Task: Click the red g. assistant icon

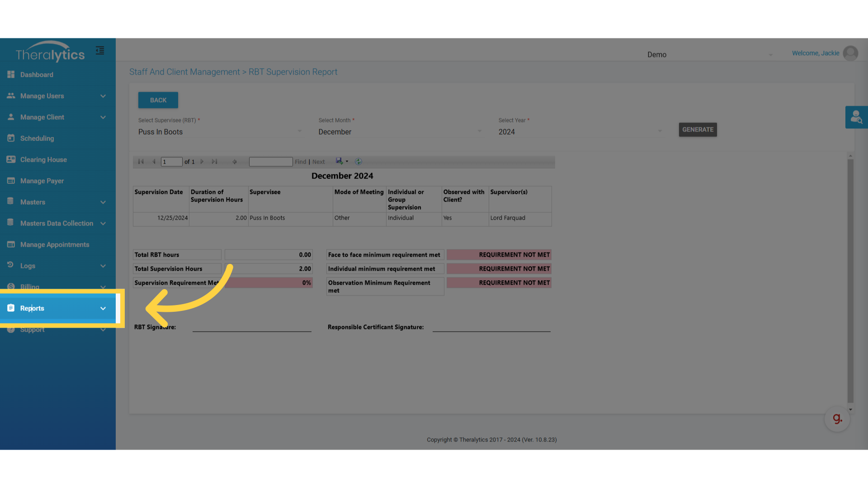Action: click(x=837, y=419)
